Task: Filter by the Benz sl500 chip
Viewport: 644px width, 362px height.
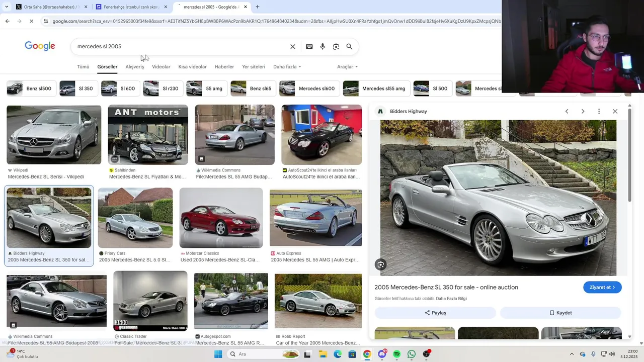Action: [30, 88]
